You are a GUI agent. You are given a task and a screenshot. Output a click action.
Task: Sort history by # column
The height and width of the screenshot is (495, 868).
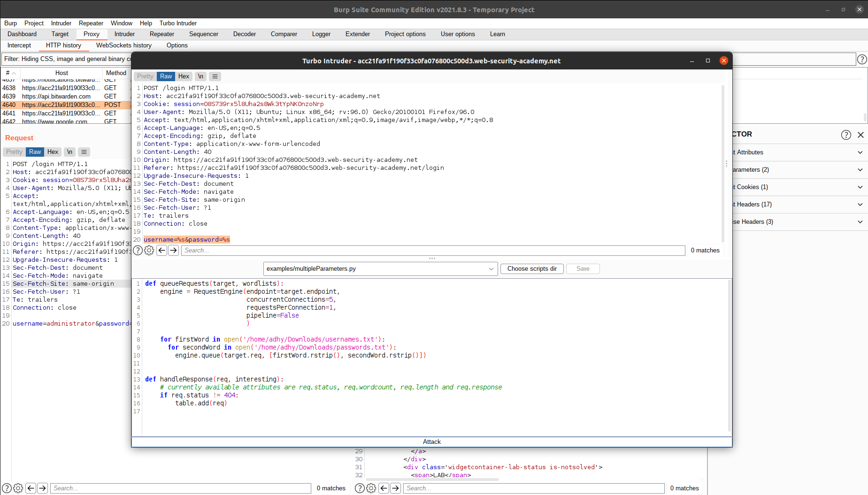click(x=10, y=73)
